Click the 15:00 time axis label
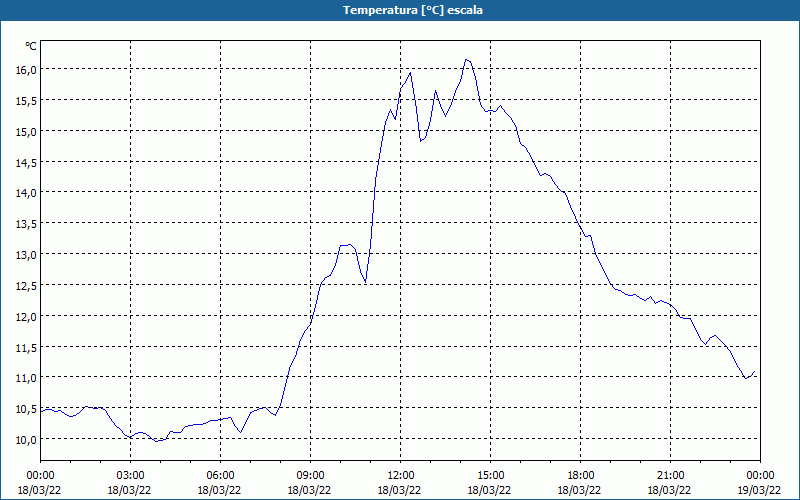Viewport: 800px width, 500px height. coord(490,476)
